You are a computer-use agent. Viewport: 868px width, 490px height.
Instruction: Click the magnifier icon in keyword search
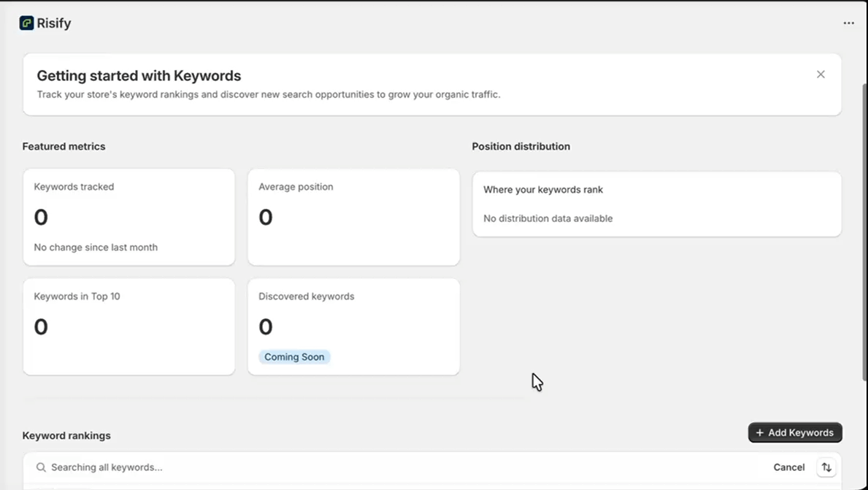[x=41, y=467]
